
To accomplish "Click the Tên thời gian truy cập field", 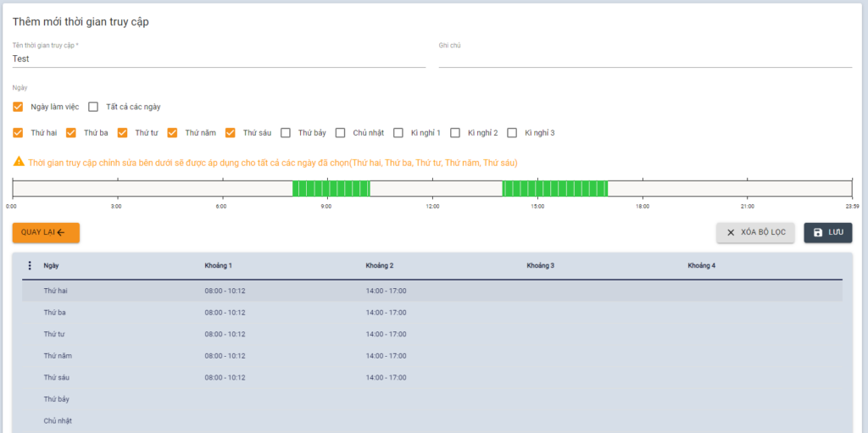I will (219, 59).
